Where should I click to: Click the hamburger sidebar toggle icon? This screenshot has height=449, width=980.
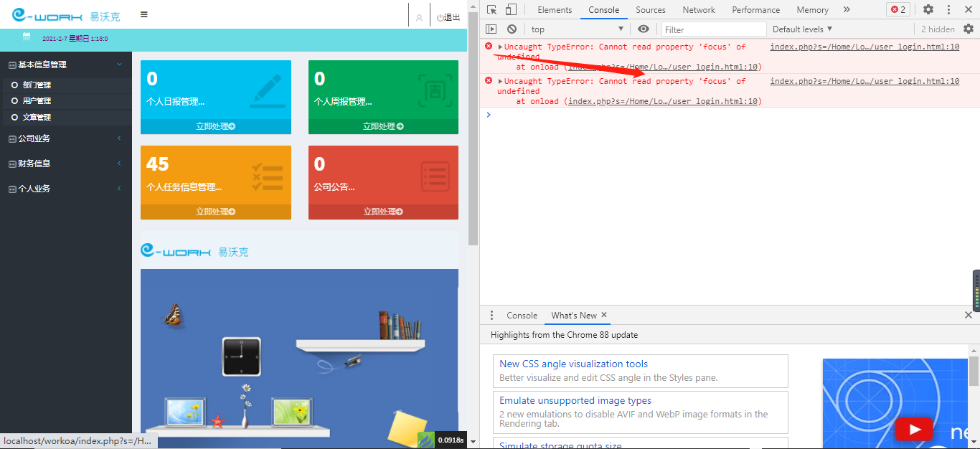[144, 14]
